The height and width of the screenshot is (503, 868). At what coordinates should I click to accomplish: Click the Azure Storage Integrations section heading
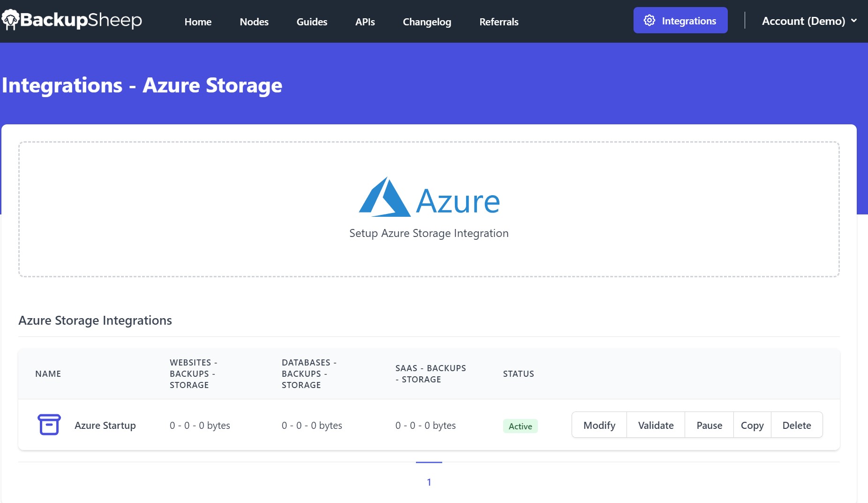tap(95, 320)
